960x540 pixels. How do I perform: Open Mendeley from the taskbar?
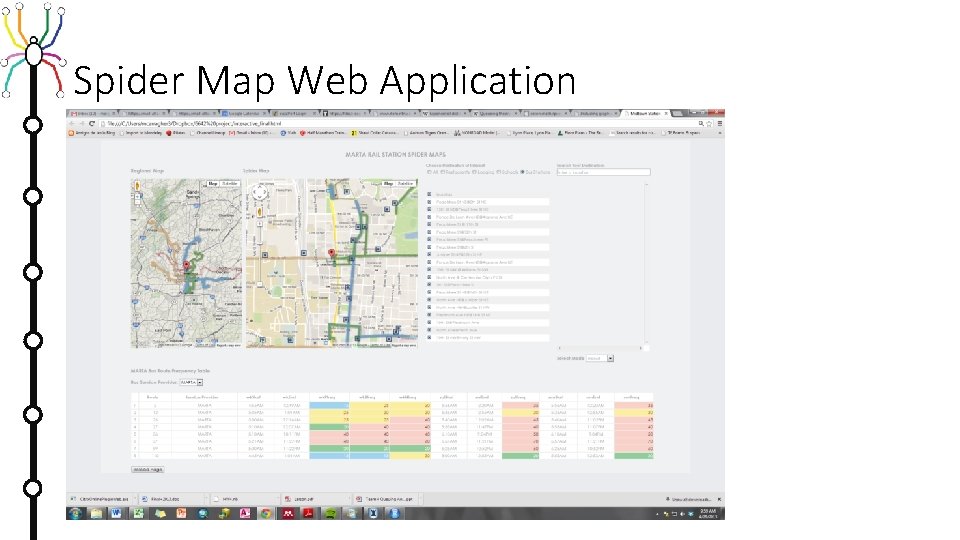pyautogui.click(x=288, y=513)
